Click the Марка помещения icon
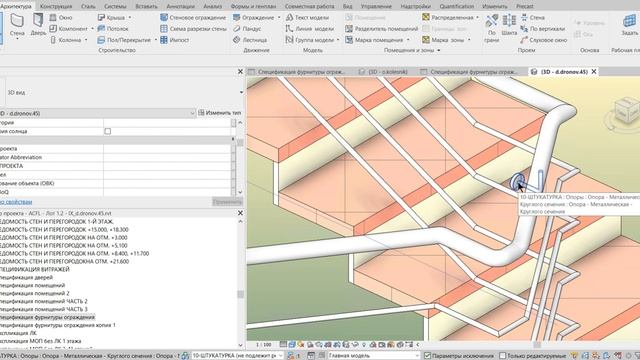The image size is (640, 360). click(349, 40)
